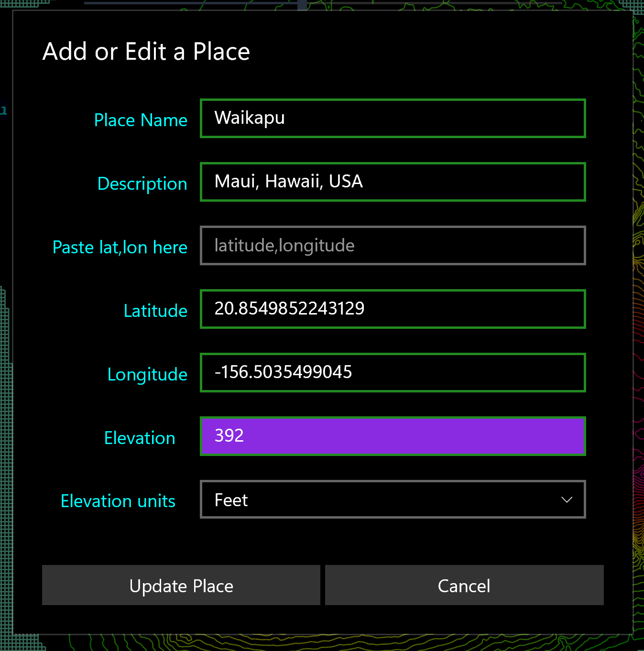Click the Description label
Viewport: 644px width, 651px height.
pyautogui.click(x=142, y=184)
